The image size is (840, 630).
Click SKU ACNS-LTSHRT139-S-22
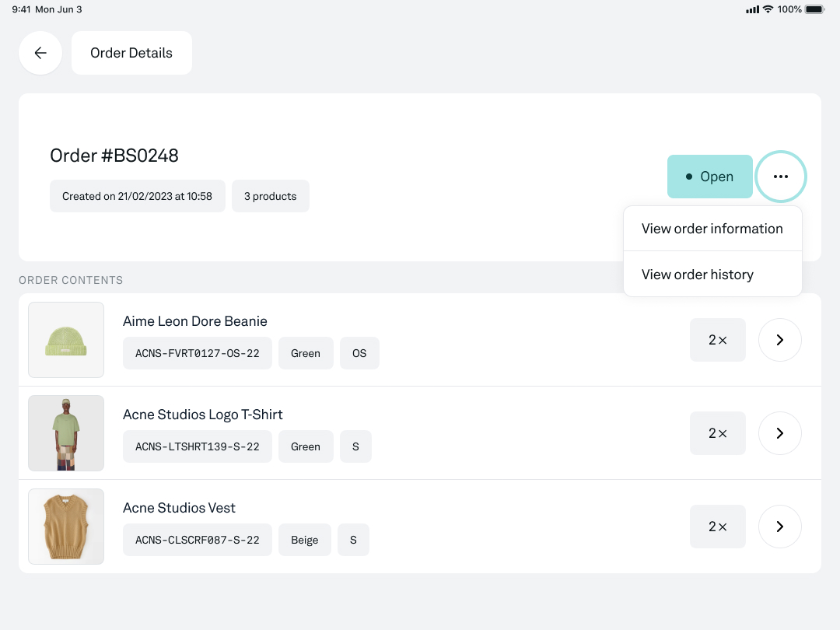pyautogui.click(x=197, y=446)
